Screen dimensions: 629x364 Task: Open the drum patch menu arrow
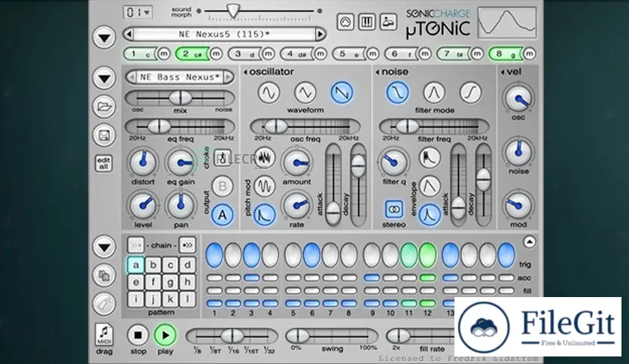(105, 77)
